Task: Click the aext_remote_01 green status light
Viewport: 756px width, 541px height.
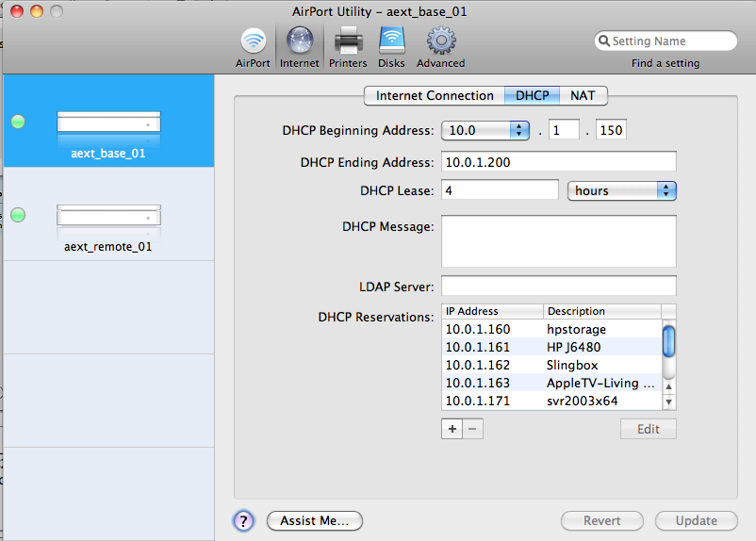Action: (x=18, y=215)
